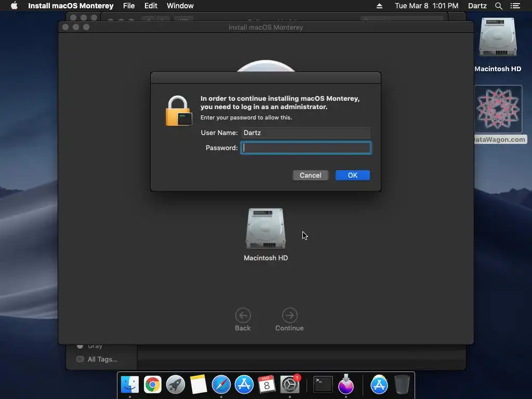Open Calendar showing MAR 8 in Dock

[267, 384]
